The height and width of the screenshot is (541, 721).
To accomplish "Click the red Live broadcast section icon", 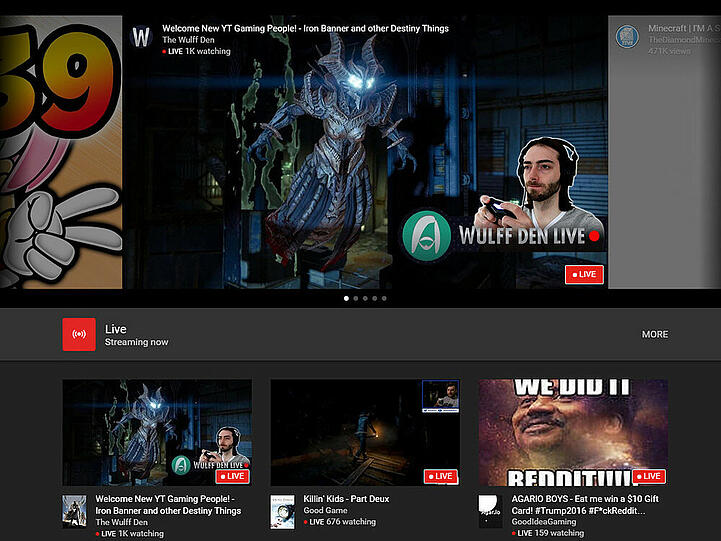I will tap(79, 334).
